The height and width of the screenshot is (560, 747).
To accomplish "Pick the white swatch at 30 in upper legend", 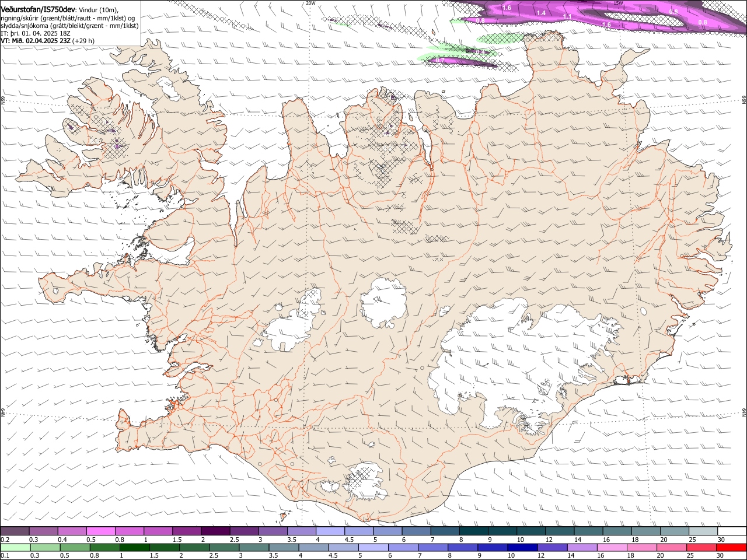I will (x=731, y=531).
